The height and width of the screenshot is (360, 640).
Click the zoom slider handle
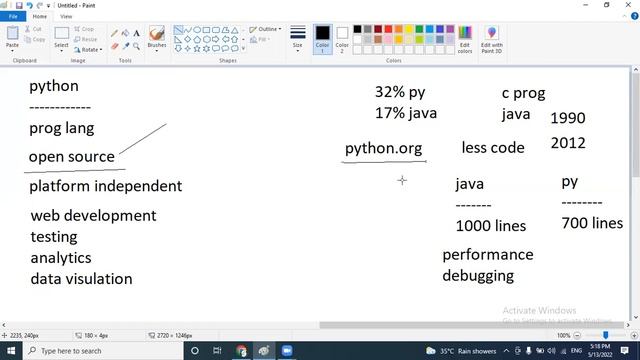point(606,335)
